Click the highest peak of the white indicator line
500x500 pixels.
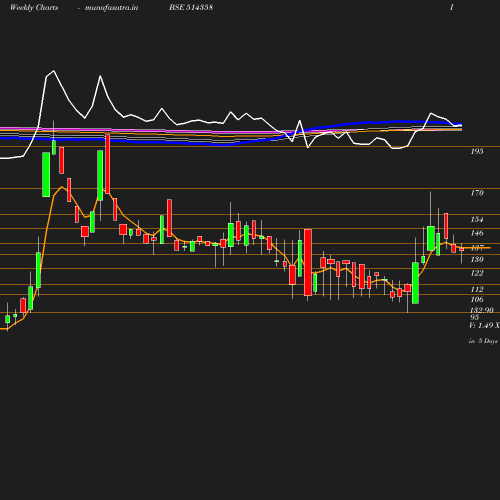pos(54,71)
